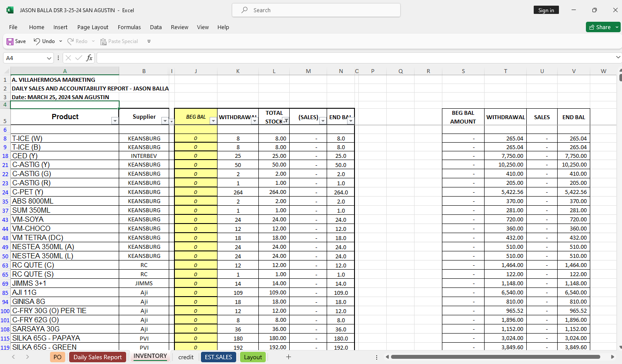Open the (SALES) column filter dropdown
Viewport: 622px width, 364px height.
coord(323,121)
